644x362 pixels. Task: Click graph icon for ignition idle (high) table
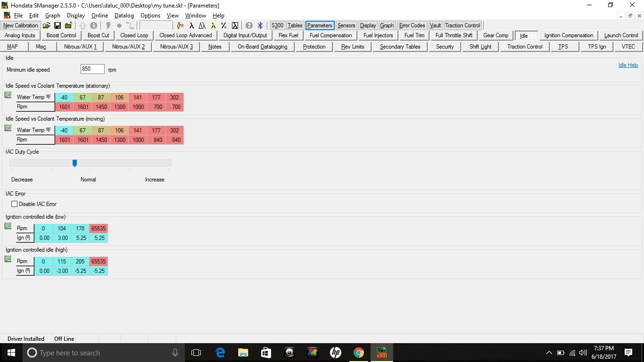[x=8, y=259]
